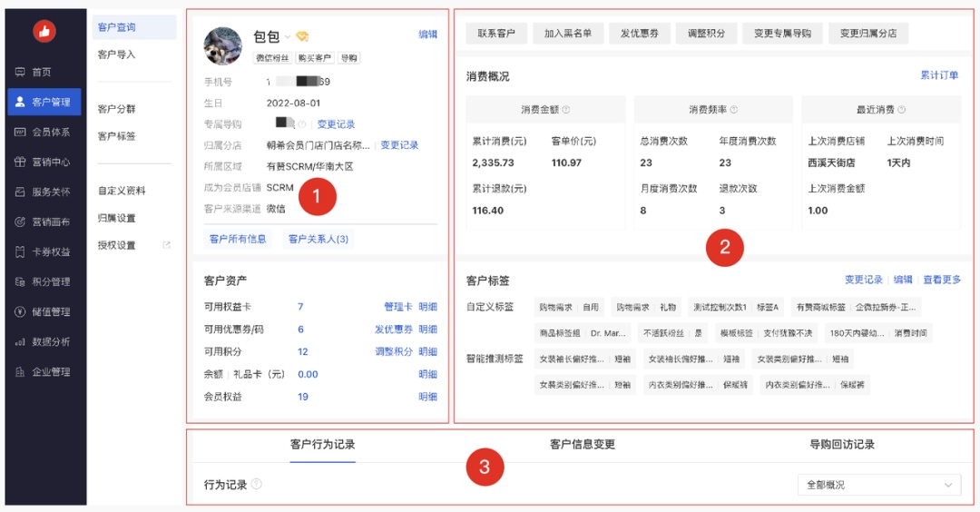Click the 客户所有信息 button
The height and width of the screenshot is (512, 980).
click(238, 239)
